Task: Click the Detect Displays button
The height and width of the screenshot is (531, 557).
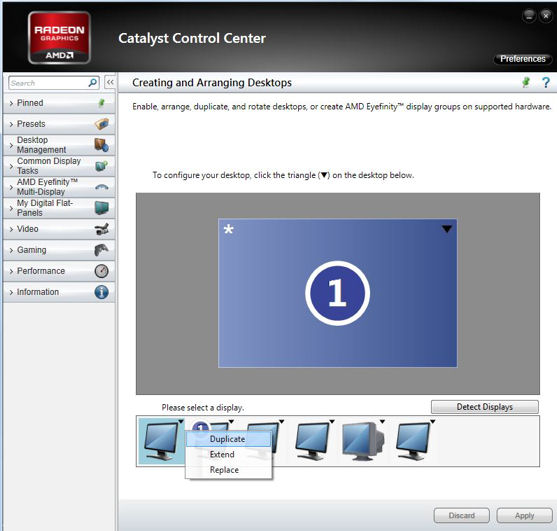Action: 485,407
